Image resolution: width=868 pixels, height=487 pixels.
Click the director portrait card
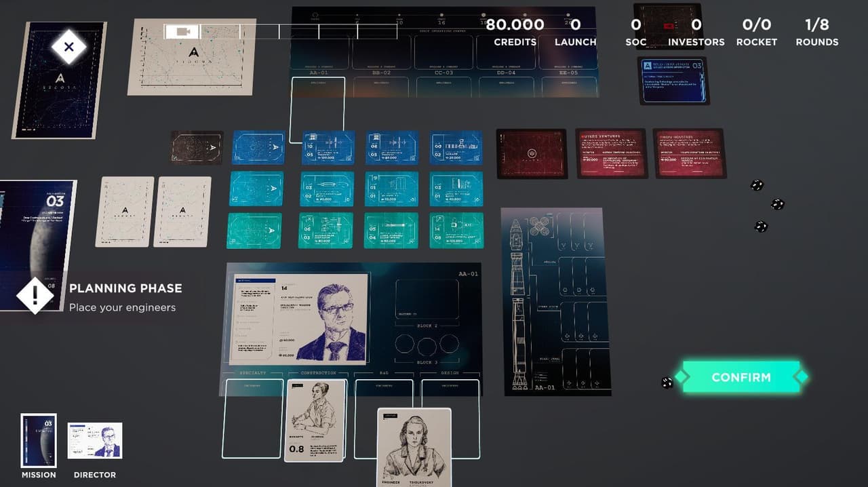[299, 319]
